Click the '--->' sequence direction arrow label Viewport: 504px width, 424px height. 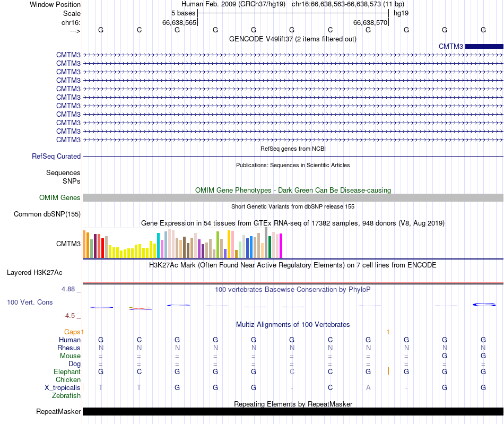[x=75, y=31]
